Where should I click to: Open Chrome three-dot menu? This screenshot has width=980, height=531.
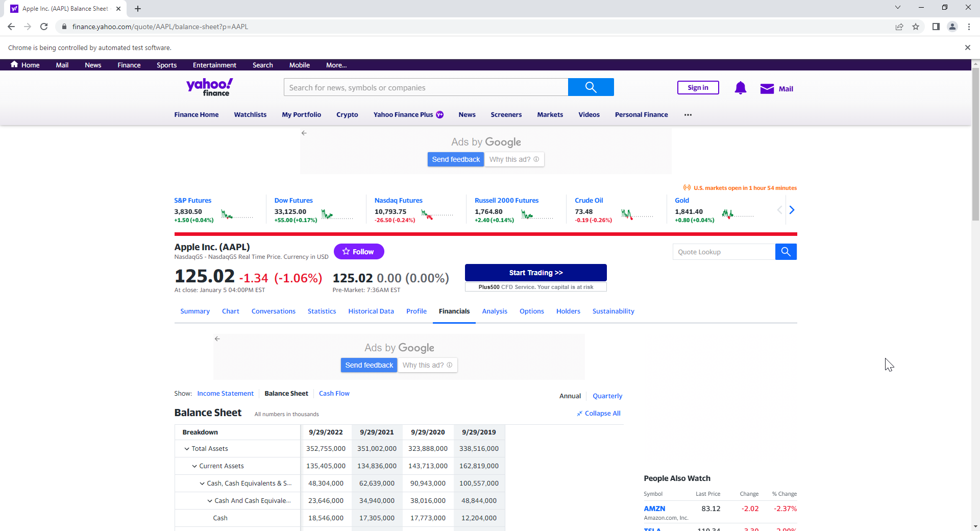click(969, 27)
